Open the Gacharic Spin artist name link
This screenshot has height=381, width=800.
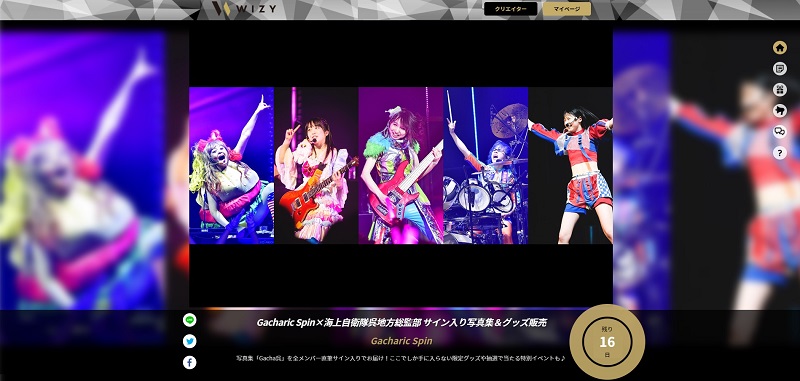click(x=402, y=341)
